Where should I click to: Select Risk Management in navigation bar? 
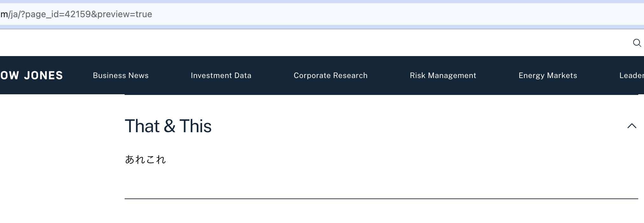click(x=443, y=76)
